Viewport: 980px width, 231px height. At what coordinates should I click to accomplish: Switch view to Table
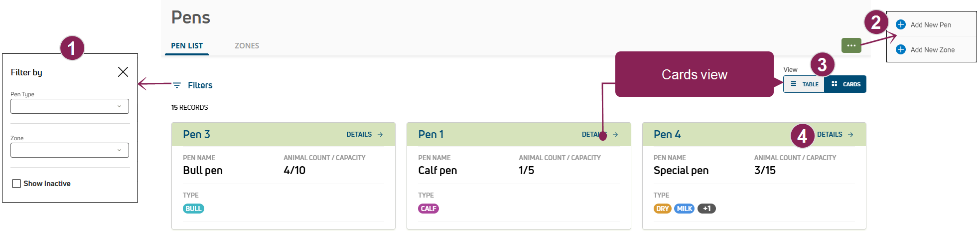[804, 84]
